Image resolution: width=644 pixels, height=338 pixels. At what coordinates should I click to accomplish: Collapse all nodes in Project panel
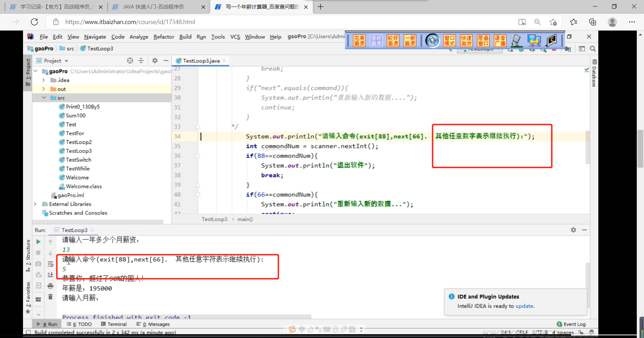(x=141, y=60)
